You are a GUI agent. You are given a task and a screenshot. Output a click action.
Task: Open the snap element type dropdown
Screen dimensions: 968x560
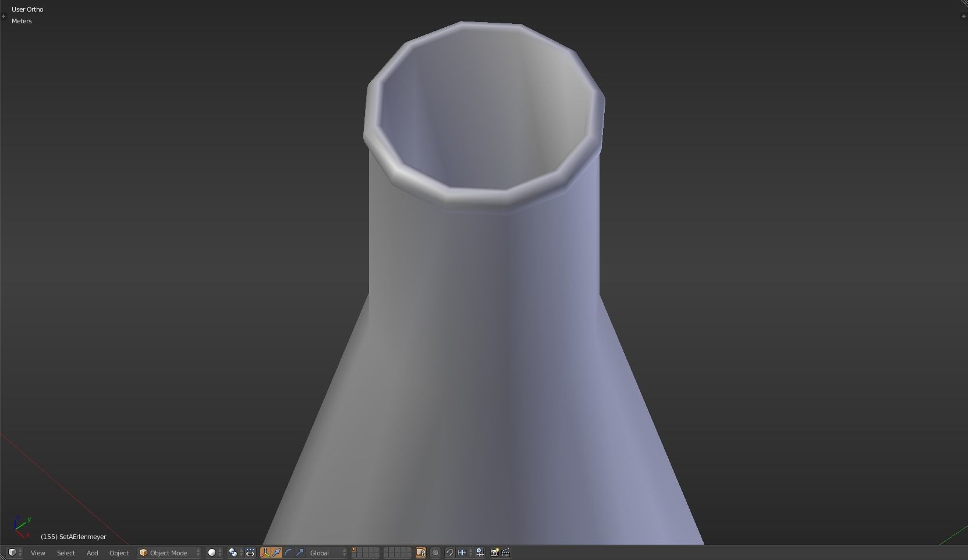click(465, 552)
